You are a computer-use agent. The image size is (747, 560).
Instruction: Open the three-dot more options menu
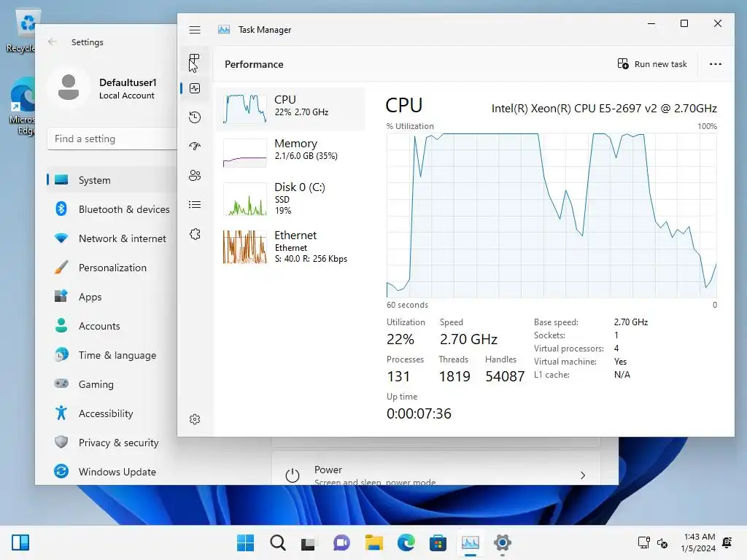715,64
